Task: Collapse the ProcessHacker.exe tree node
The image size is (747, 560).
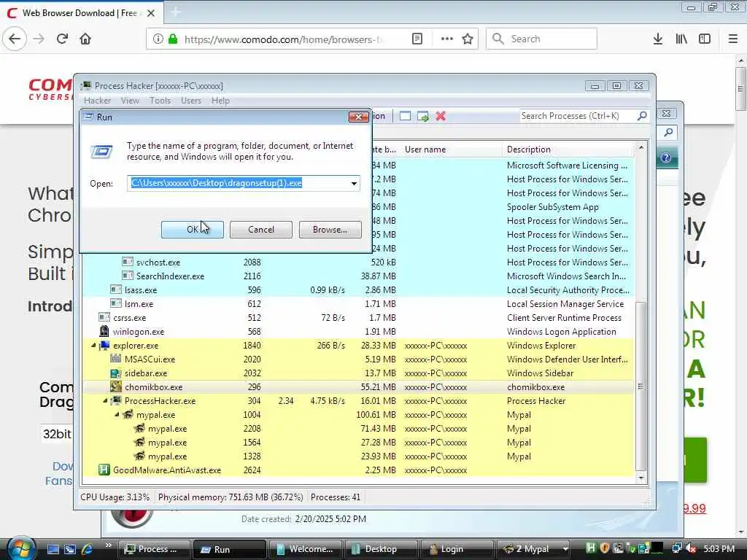Action: pos(105,401)
